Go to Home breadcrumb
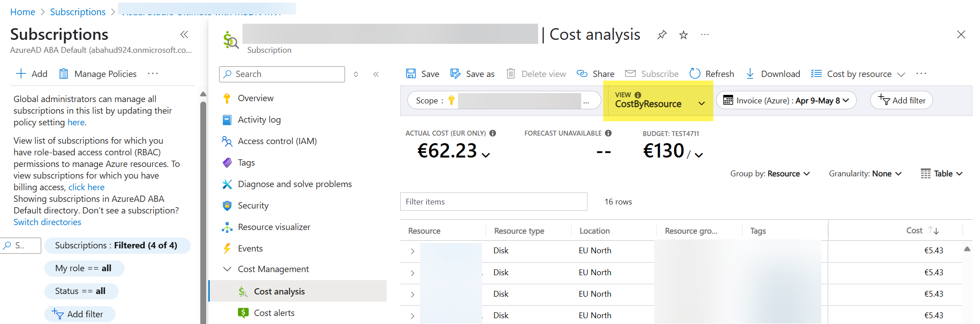Image resolution: width=980 pixels, height=324 pixels. [x=22, y=12]
